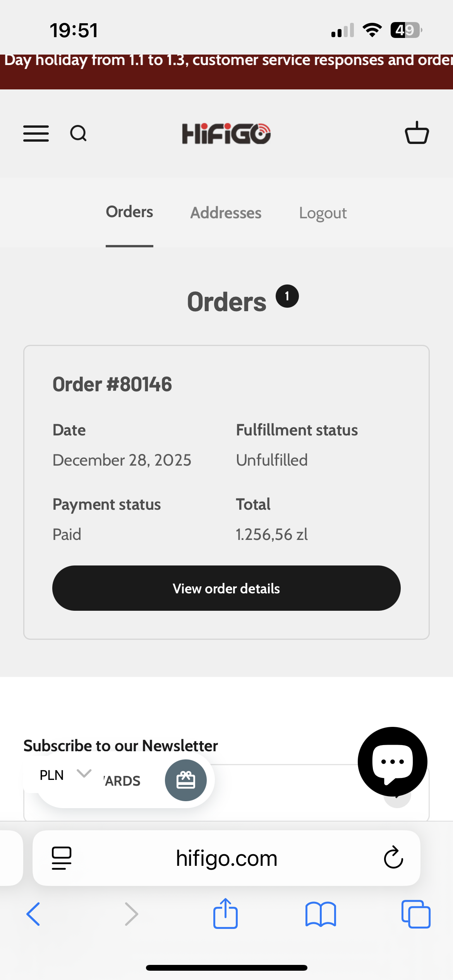This screenshot has width=453, height=980.
Task: Open Order #80146 heading
Action: click(x=112, y=384)
